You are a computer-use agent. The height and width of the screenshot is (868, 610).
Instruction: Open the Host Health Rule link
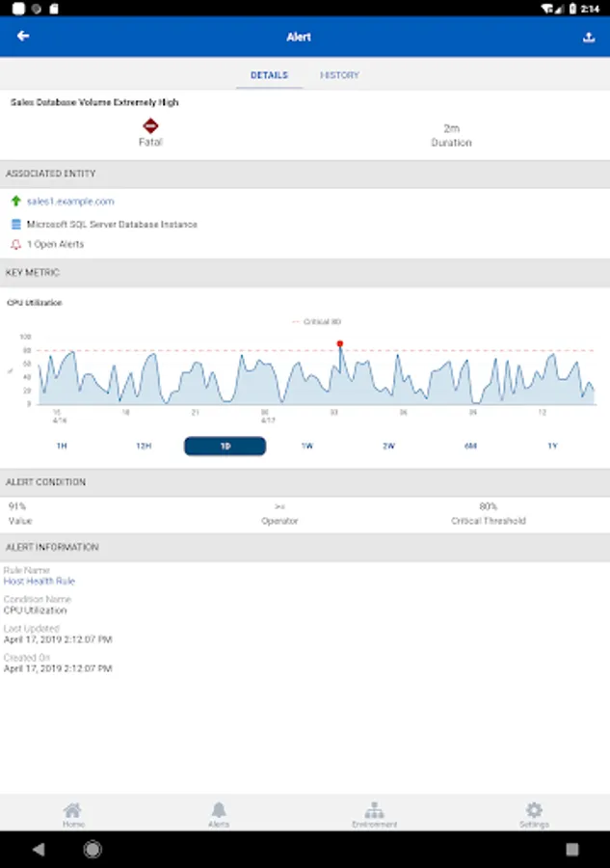[40, 581]
